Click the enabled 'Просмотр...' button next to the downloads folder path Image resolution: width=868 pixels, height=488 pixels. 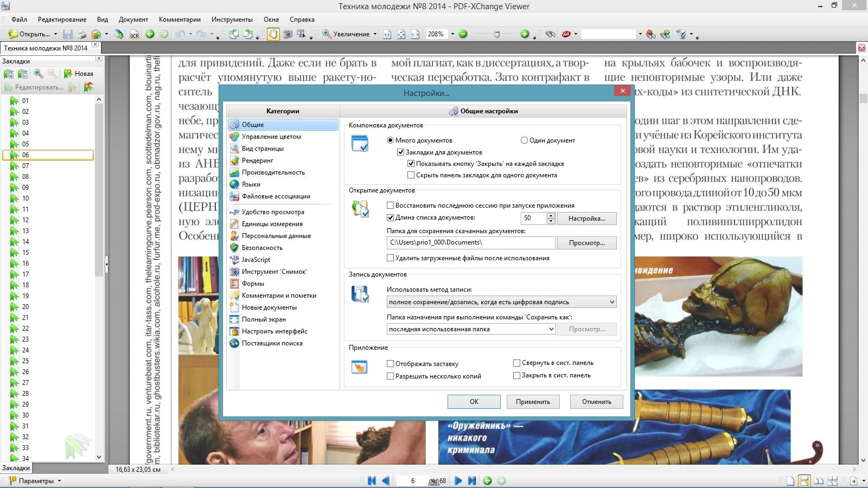(x=587, y=243)
